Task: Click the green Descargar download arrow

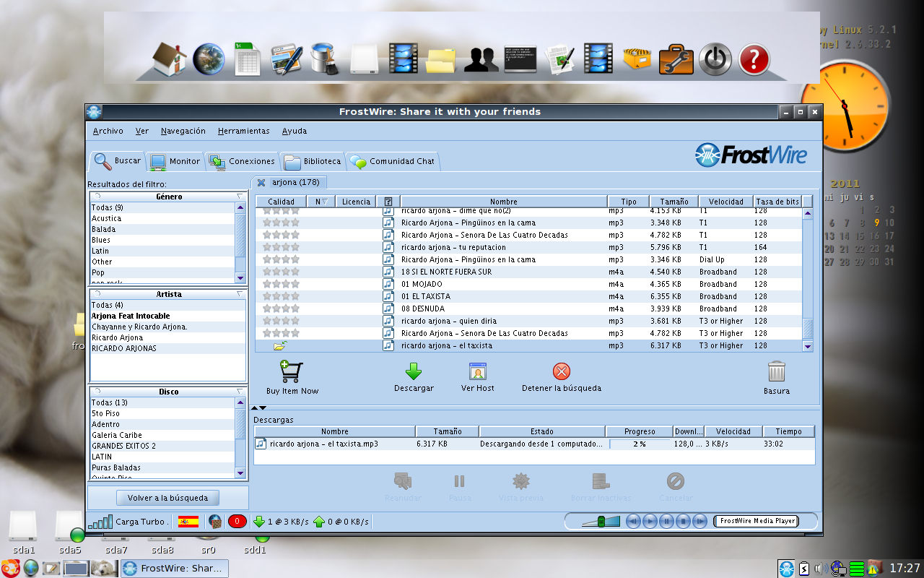Action: coord(413,371)
